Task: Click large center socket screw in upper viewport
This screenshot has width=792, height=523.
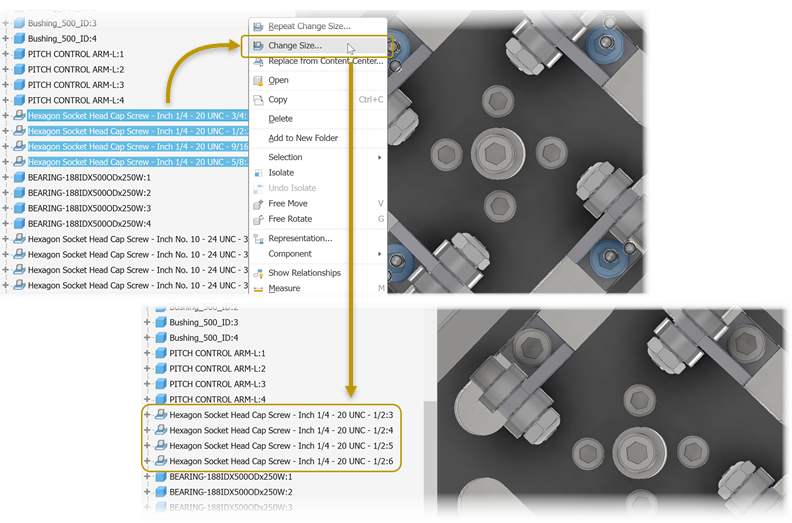Action: pos(498,153)
